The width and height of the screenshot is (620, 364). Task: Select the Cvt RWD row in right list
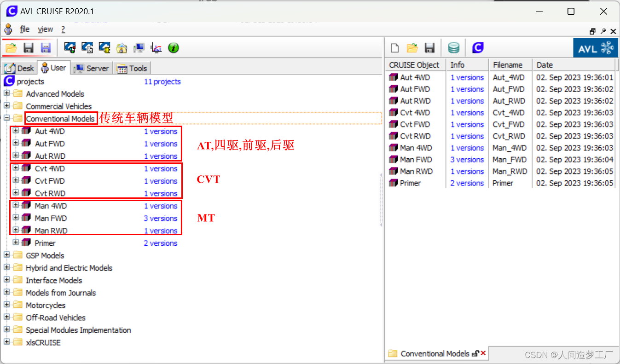[501, 136]
